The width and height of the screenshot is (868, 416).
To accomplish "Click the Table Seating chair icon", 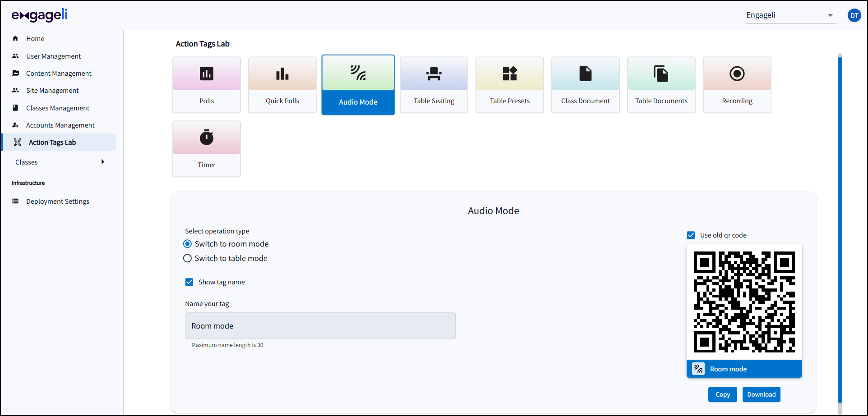I will point(434,73).
